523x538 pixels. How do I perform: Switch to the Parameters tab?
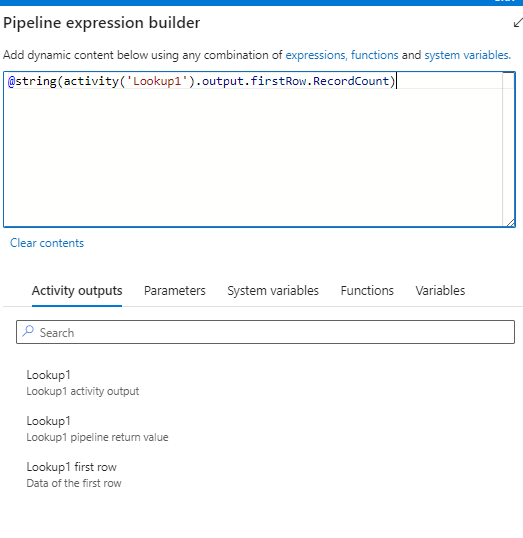pyautogui.click(x=175, y=291)
